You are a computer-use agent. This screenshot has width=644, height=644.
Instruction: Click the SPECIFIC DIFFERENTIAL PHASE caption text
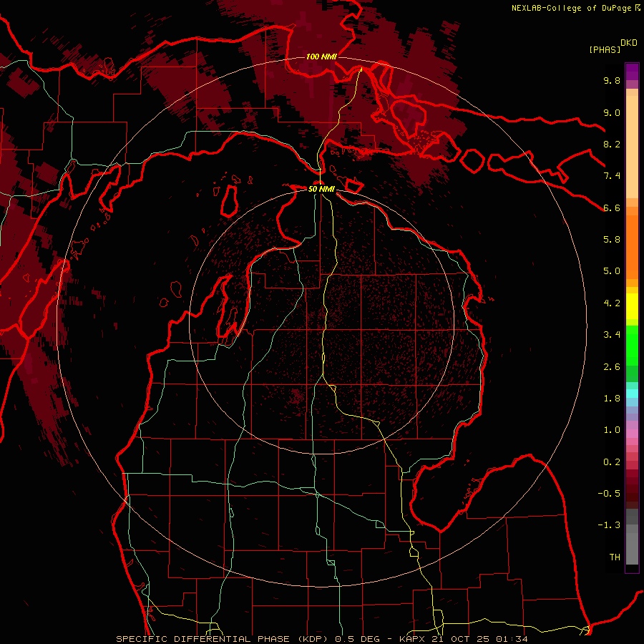pos(202,639)
